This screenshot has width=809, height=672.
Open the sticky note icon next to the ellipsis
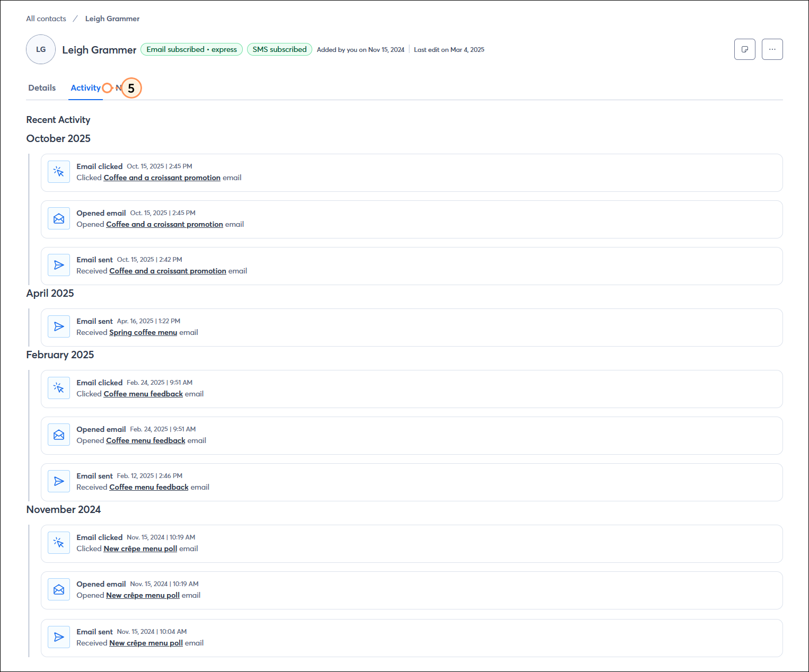point(744,49)
